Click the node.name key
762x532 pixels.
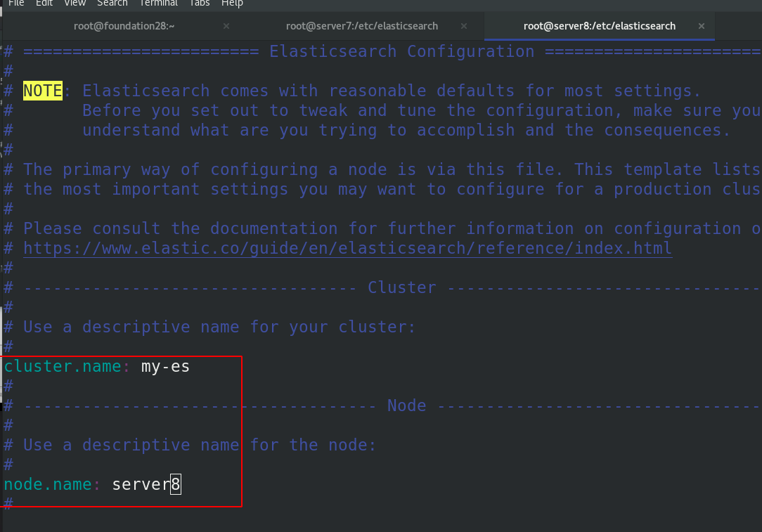coord(48,484)
